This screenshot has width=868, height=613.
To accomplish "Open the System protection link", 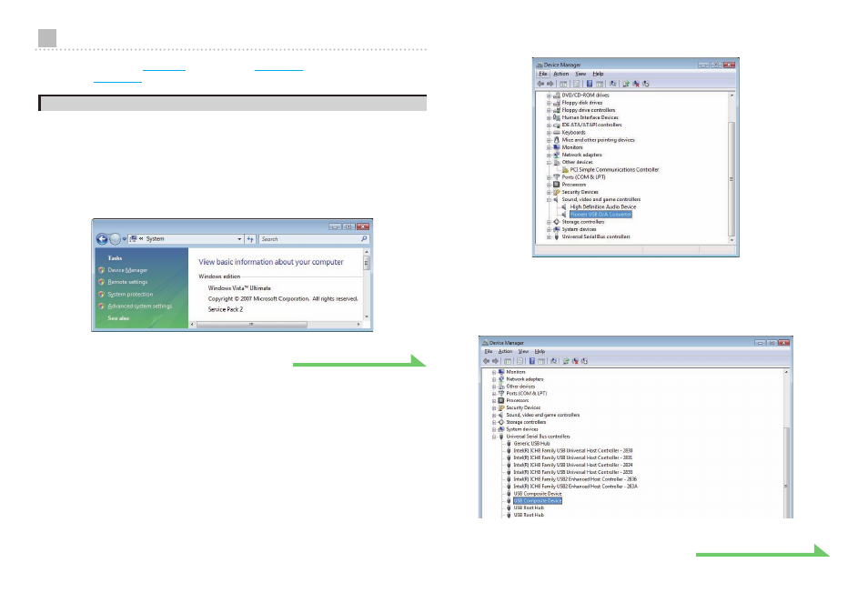I will coord(130,295).
